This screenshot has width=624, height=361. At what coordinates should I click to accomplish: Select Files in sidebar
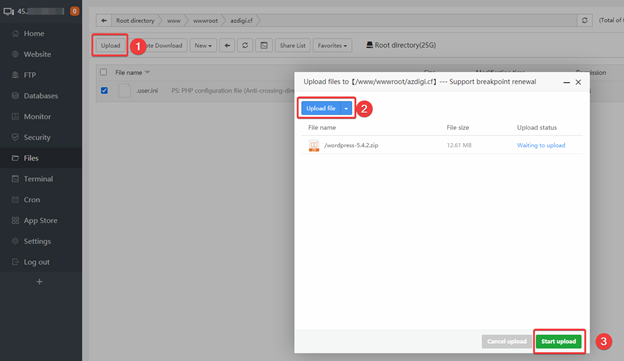click(31, 158)
